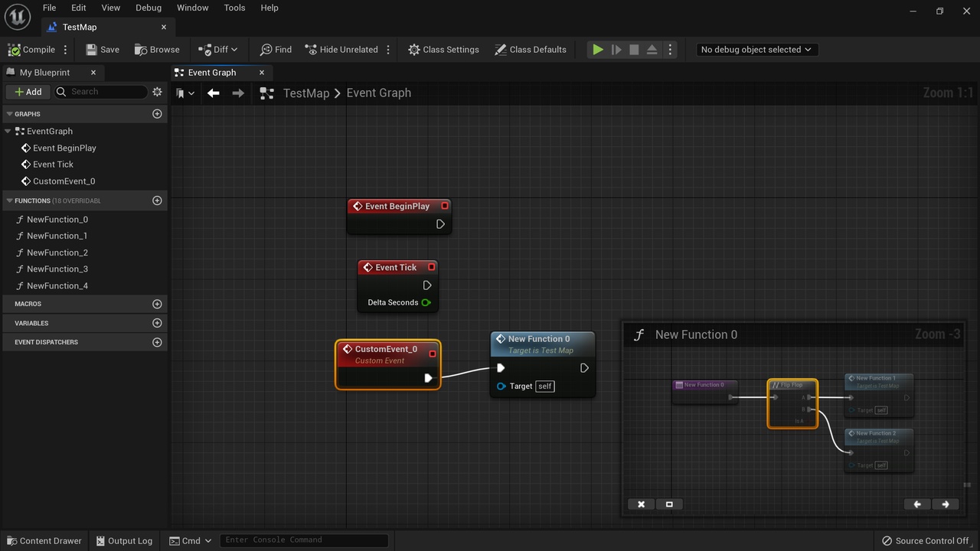Open the View menu
980x551 pixels.
111,8
